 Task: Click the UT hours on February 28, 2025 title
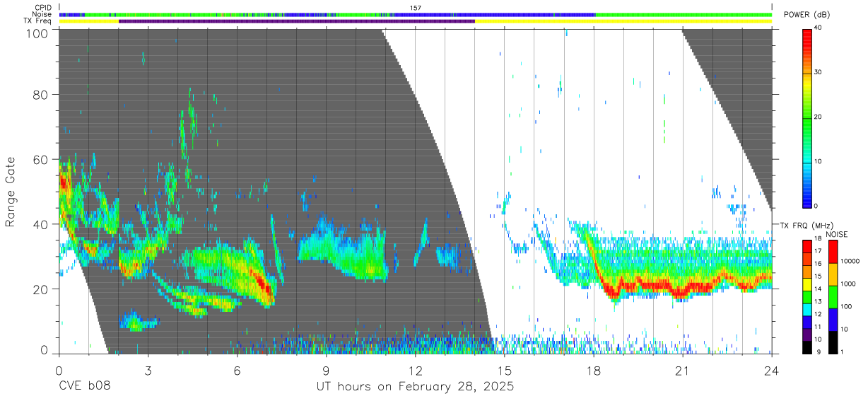415,388
